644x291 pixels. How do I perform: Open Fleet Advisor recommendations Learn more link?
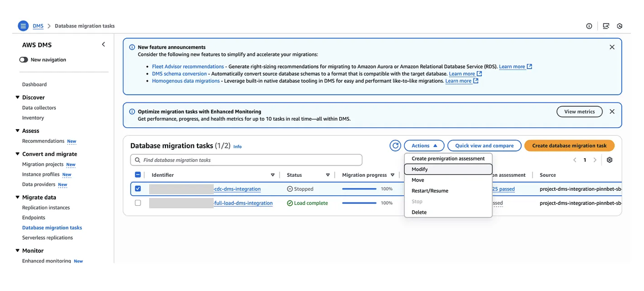512,66
